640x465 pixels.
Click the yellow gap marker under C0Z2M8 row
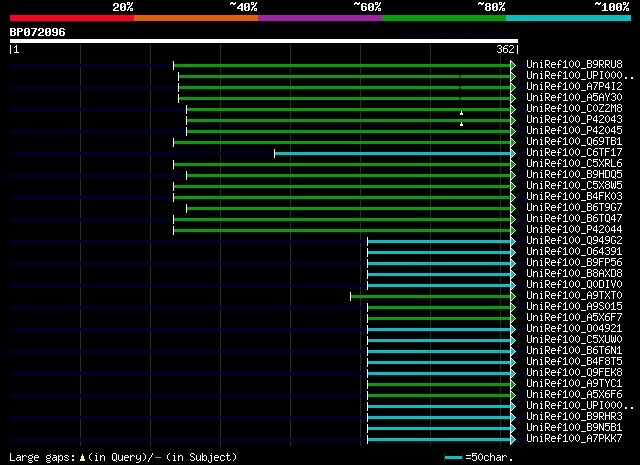pyautogui.click(x=461, y=113)
